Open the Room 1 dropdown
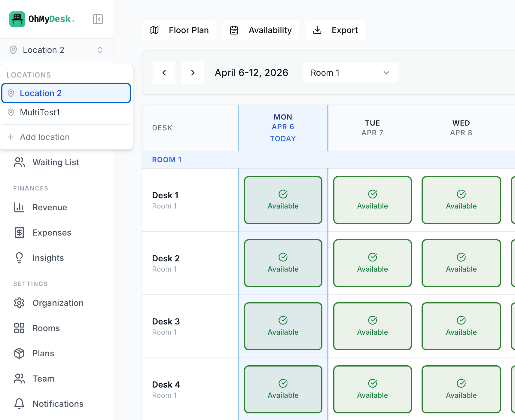 [x=350, y=72]
